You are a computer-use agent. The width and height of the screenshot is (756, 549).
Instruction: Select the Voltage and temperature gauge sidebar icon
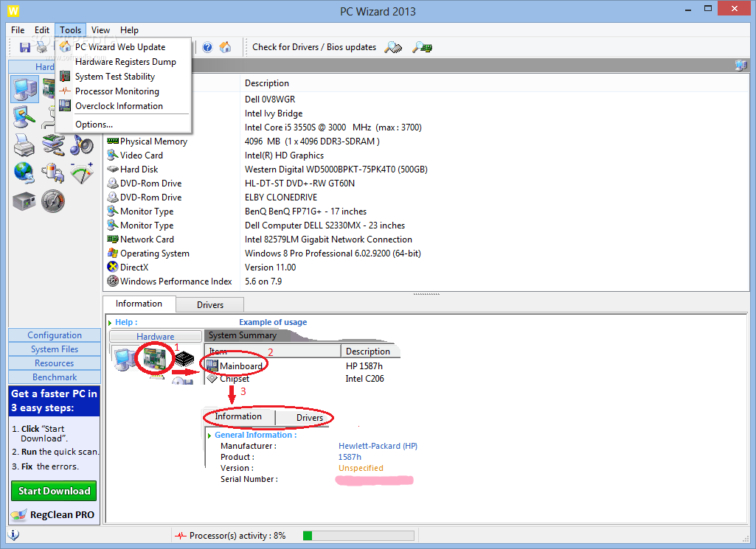click(x=81, y=173)
